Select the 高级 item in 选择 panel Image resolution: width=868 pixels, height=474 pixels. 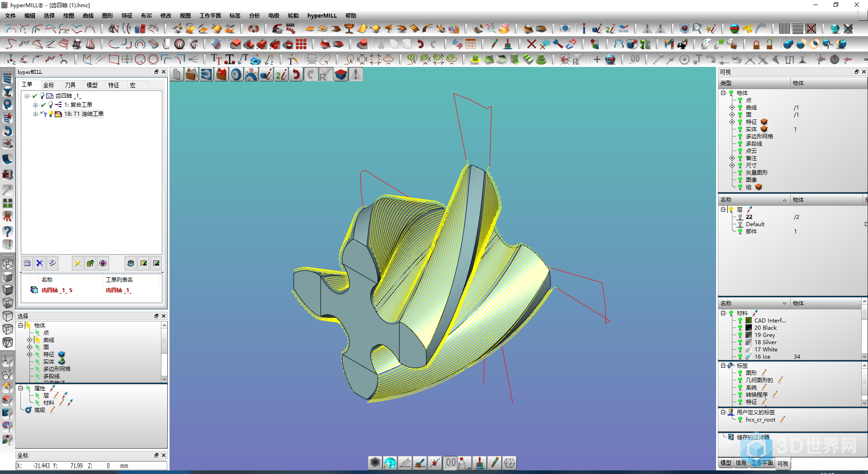[40, 410]
